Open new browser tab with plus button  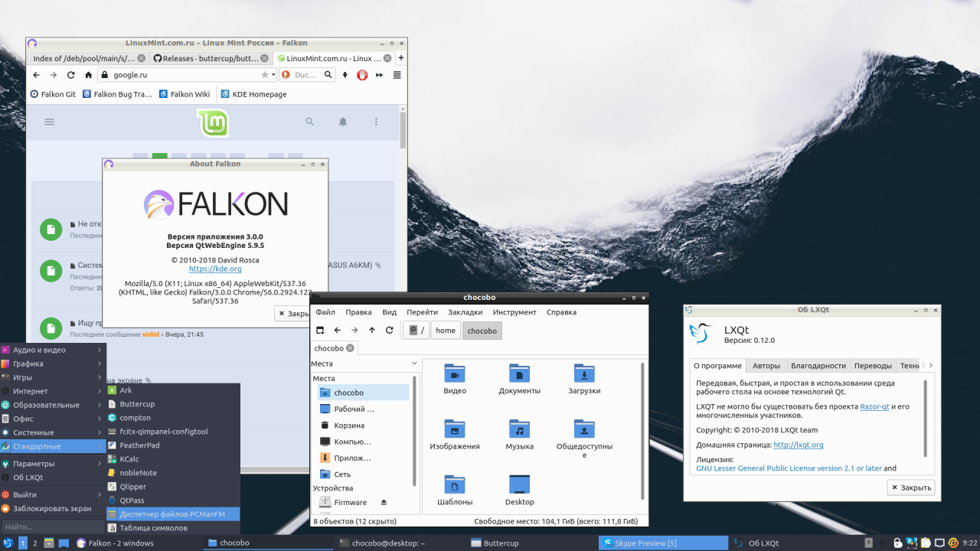coord(400,58)
